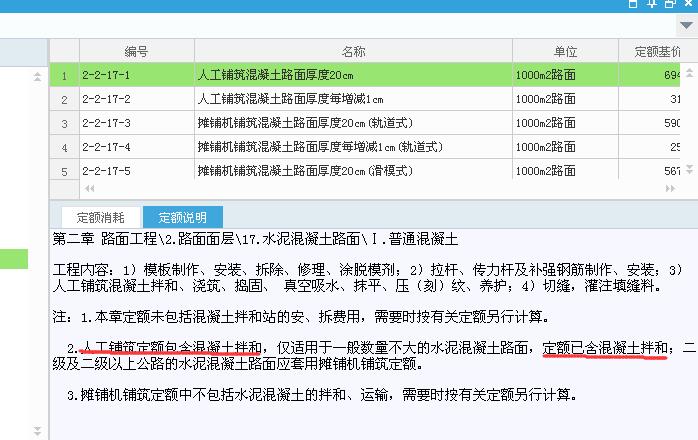
Task: Click the pin icon in title bar
Action: coord(652,4)
